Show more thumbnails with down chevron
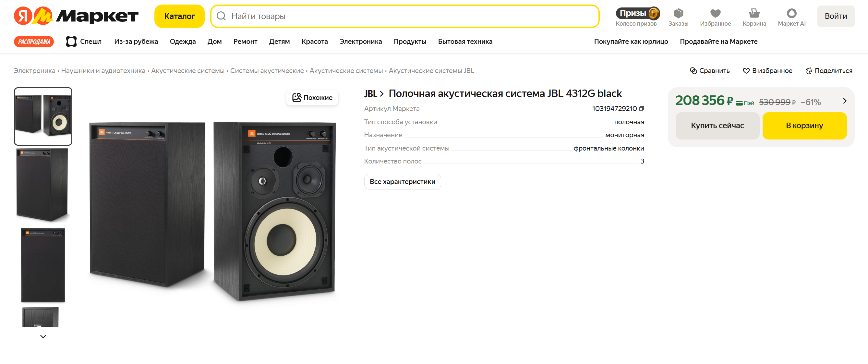The image size is (868, 364). click(43, 336)
